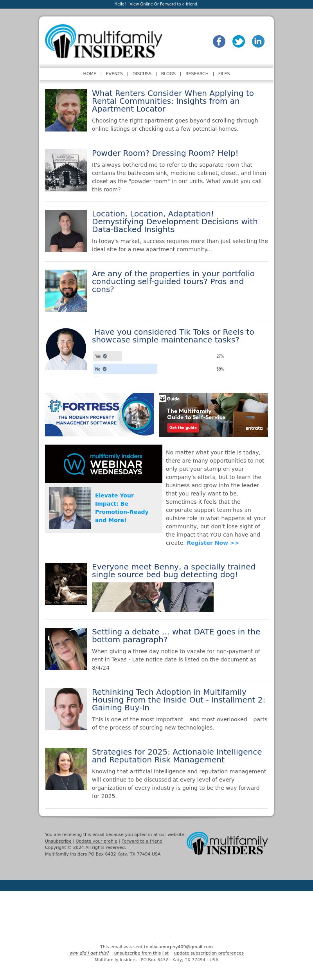Image resolution: width=313 pixels, height=980 pixels.
Task: Open the Benny bed bug dog photo
Action: pyautogui.click(x=153, y=597)
